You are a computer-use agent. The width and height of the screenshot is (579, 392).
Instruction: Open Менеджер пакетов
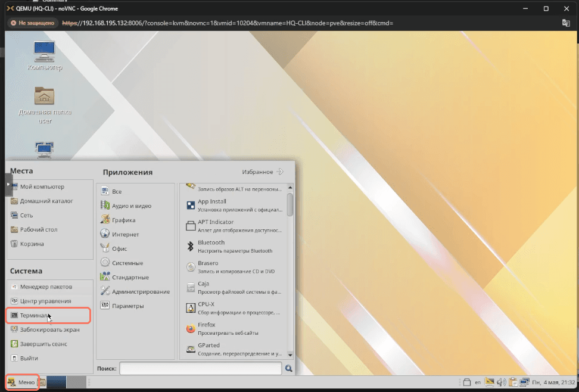click(x=50, y=287)
